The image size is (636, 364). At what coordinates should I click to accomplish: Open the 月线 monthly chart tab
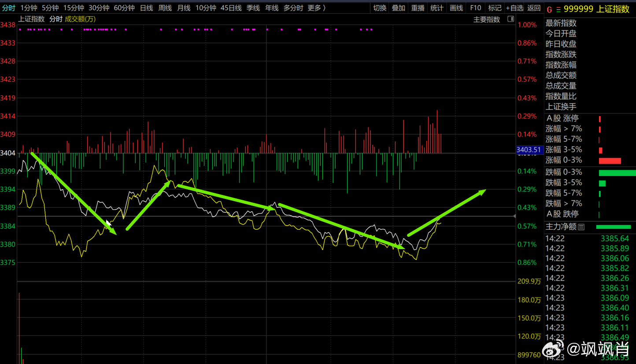tap(184, 8)
